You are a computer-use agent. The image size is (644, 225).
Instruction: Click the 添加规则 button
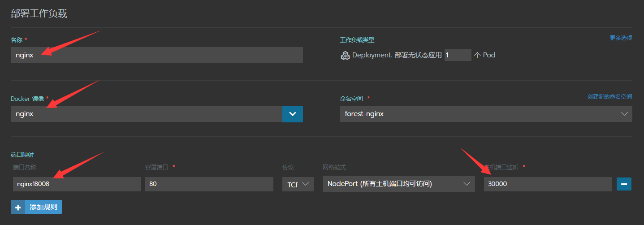43,207
